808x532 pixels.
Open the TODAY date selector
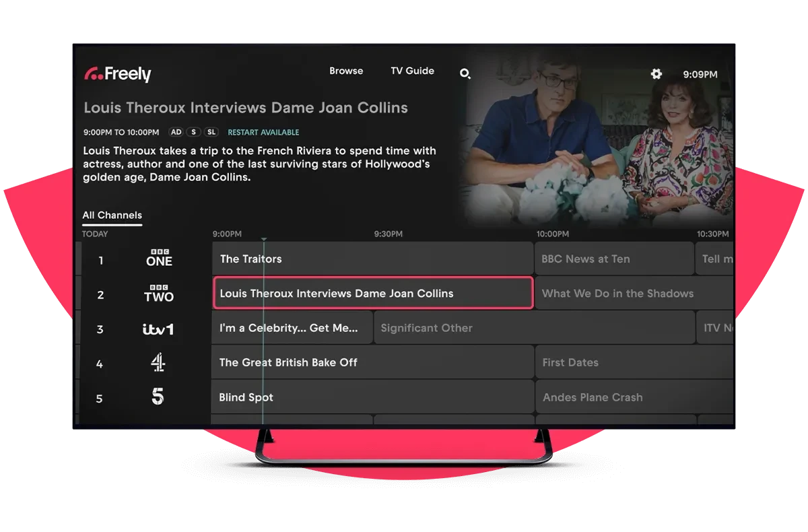click(x=95, y=234)
